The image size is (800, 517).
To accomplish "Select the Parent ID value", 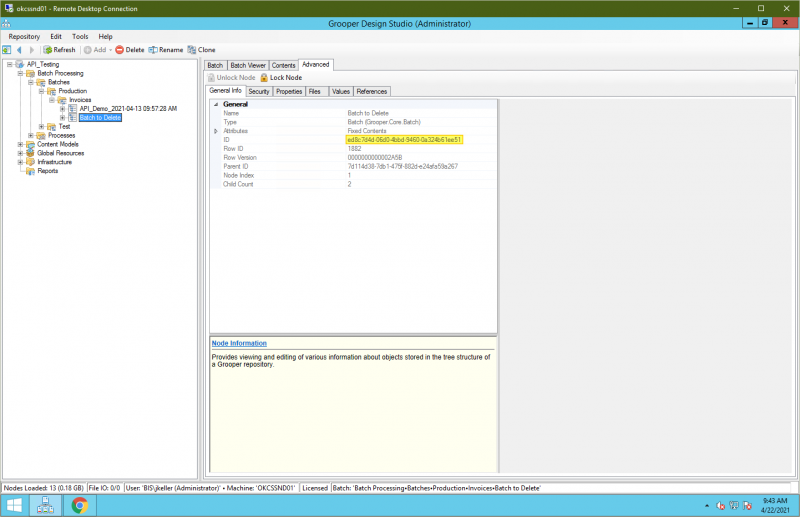I will (x=403, y=166).
